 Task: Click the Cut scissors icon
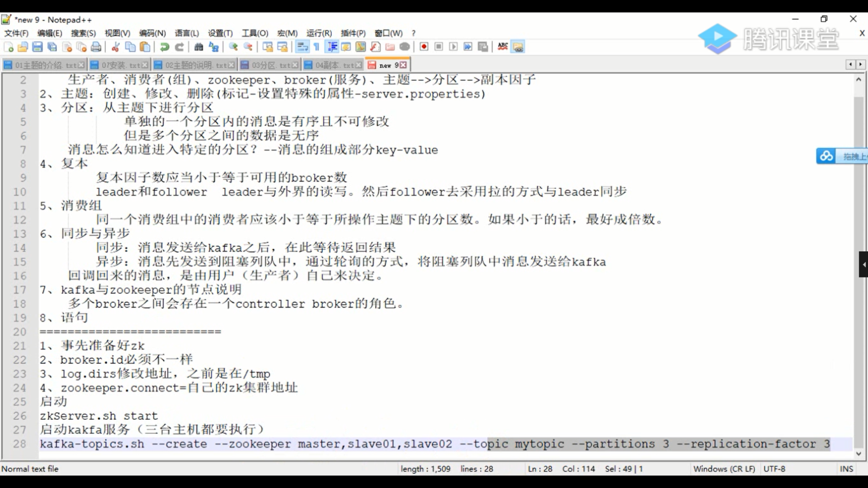point(115,47)
